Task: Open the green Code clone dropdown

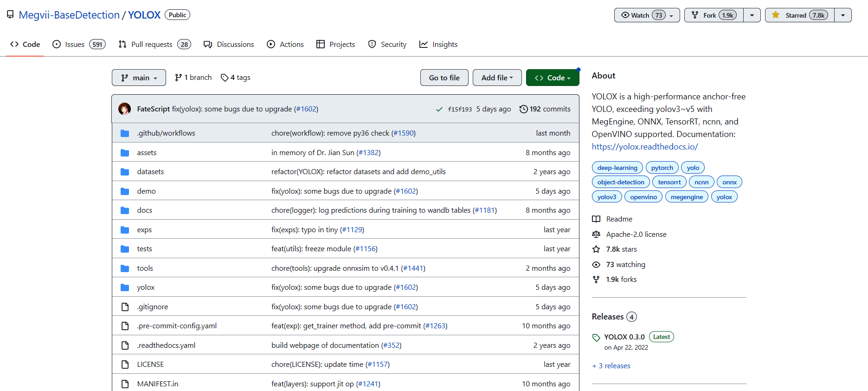Action: [x=553, y=78]
